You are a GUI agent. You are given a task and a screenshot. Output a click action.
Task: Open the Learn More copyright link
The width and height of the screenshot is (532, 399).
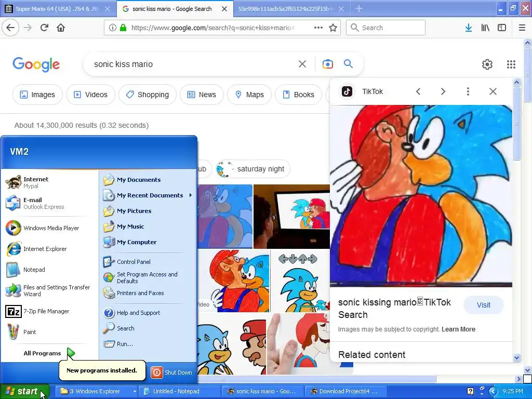(x=458, y=329)
